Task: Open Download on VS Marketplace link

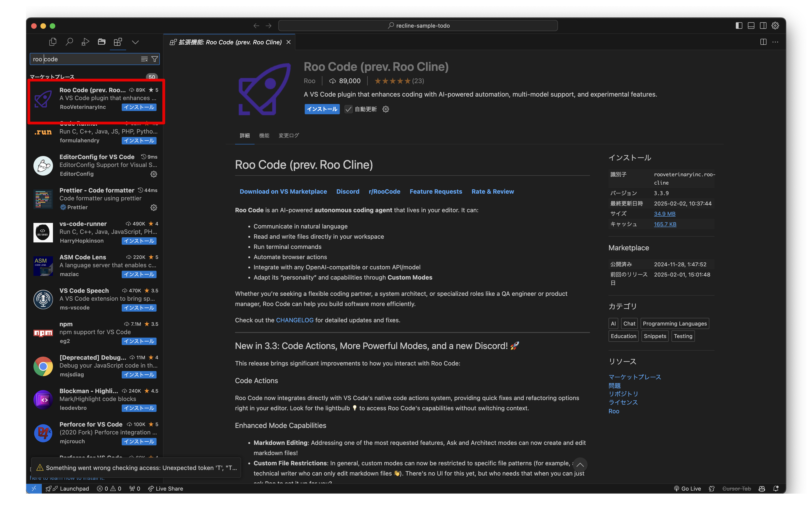Action: [x=283, y=191]
